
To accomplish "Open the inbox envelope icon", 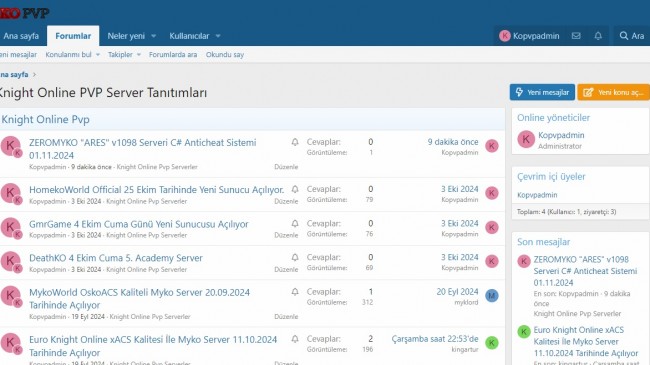I will (x=576, y=36).
